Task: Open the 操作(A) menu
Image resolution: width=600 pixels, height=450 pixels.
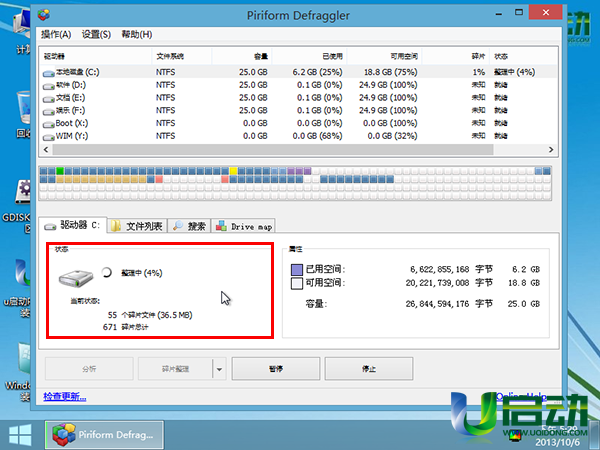Action: coord(56,34)
